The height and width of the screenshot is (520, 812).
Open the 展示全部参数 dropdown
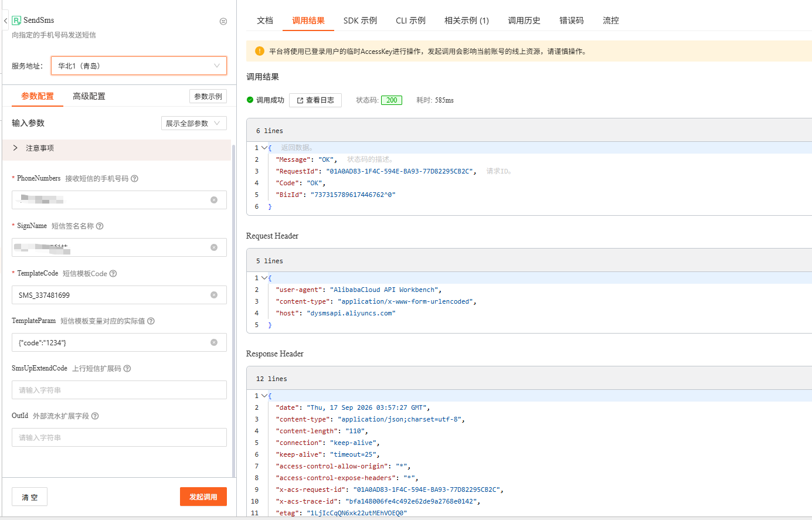pos(194,123)
